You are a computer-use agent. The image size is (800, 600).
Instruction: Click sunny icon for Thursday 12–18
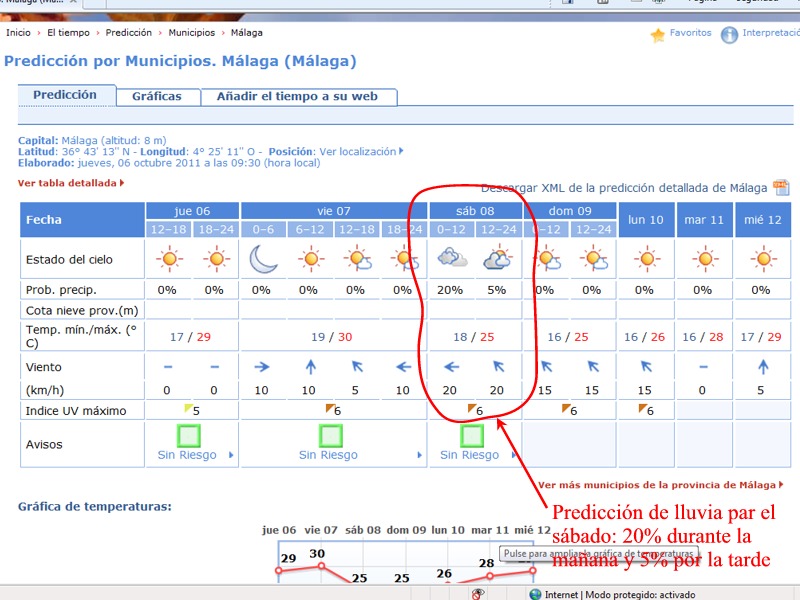tap(167, 259)
